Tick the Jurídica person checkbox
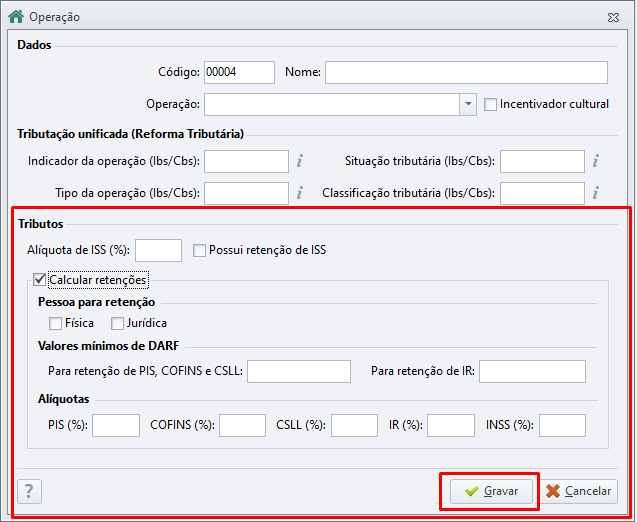 [x=118, y=323]
